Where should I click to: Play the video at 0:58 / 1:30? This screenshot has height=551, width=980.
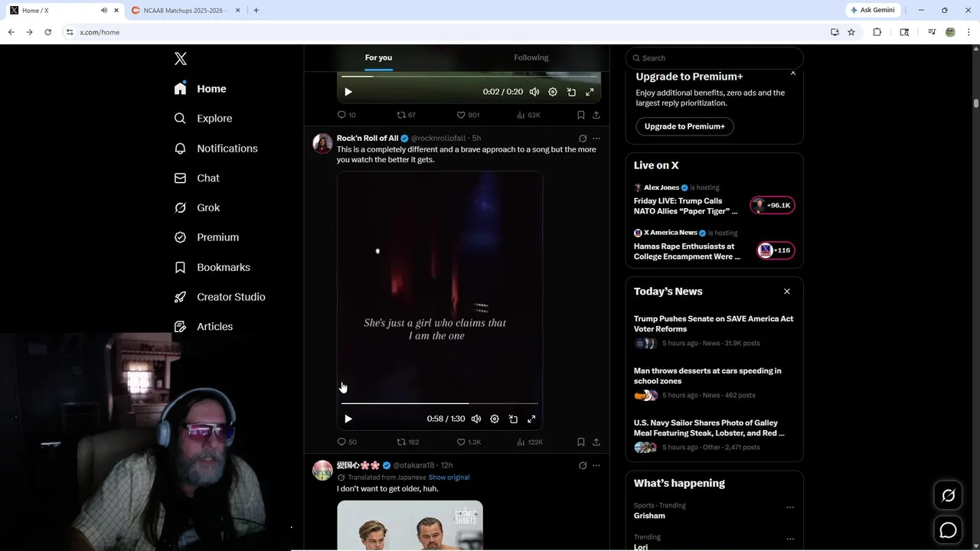348,419
